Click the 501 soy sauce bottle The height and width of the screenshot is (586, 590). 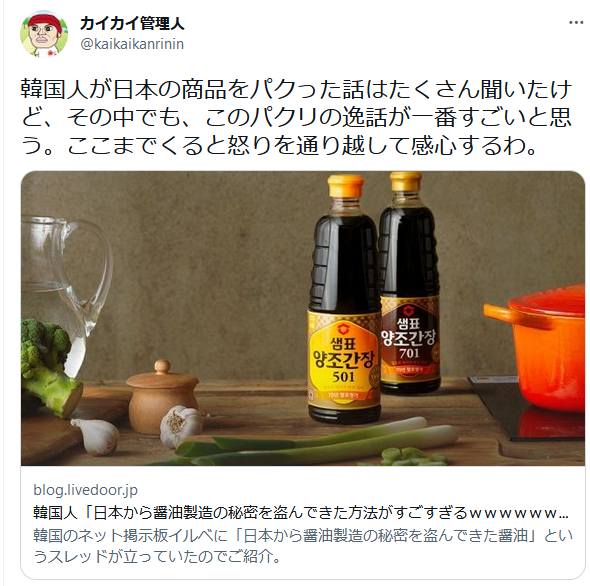344,299
